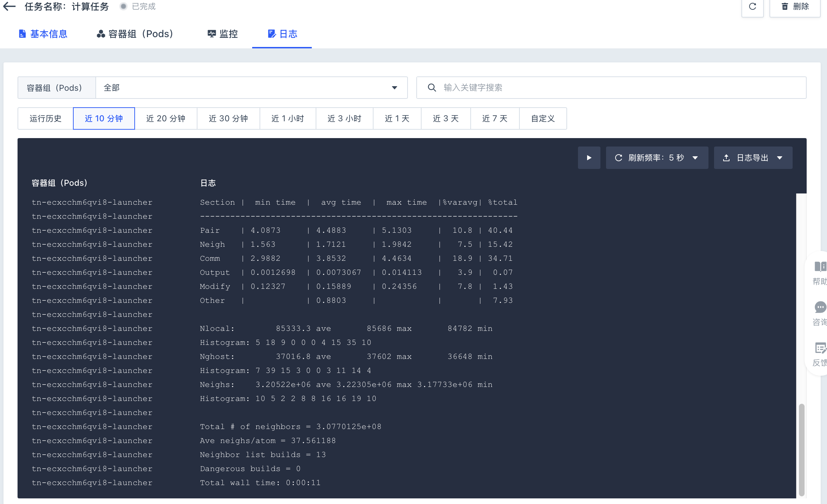Click the log panel vertical scrollbar thumb
Image resolution: width=827 pixels, height=504 pixels.
click(801, 450)
